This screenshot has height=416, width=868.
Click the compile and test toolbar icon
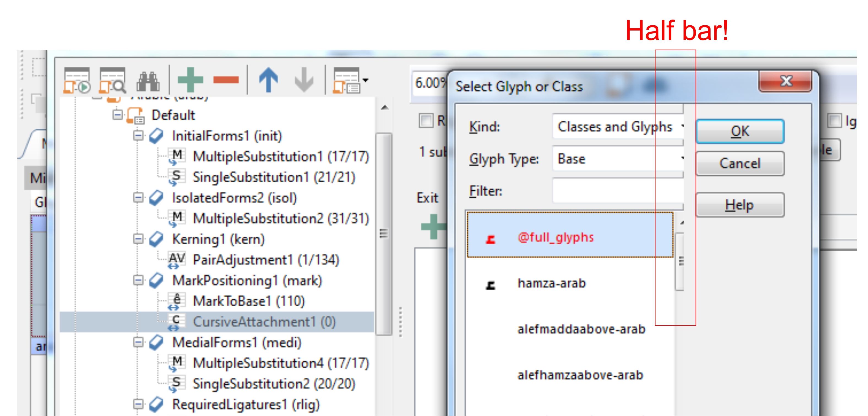[x=77, y=80]
